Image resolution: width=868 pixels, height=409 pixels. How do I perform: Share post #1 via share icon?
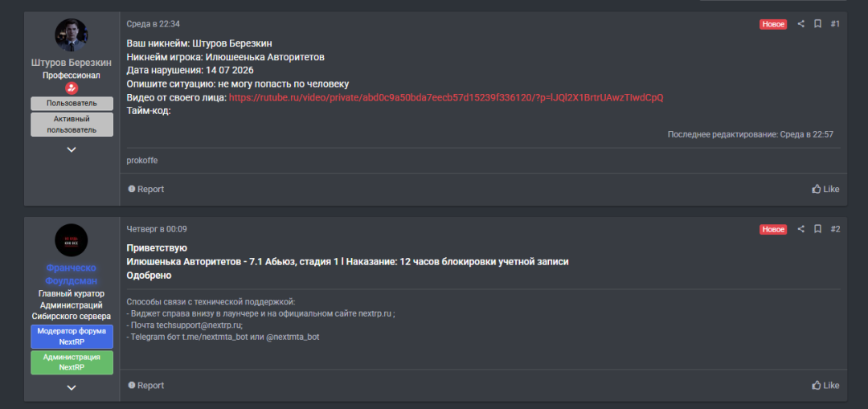tap(800, 24)
